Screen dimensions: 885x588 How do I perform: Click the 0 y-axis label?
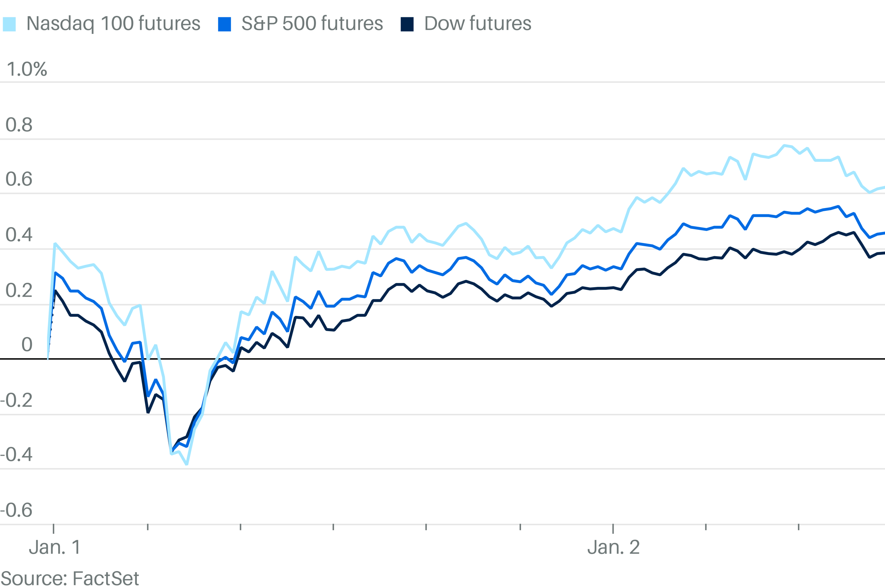point(27,345)
